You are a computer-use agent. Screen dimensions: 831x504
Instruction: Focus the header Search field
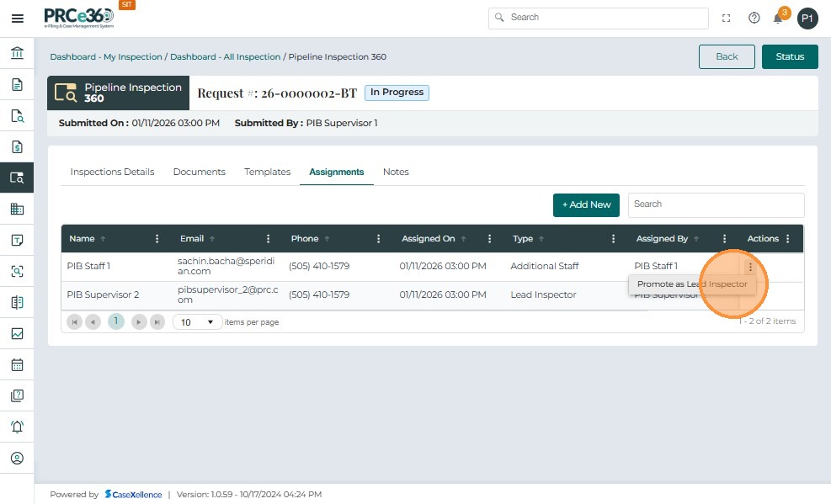coord(599,18)
